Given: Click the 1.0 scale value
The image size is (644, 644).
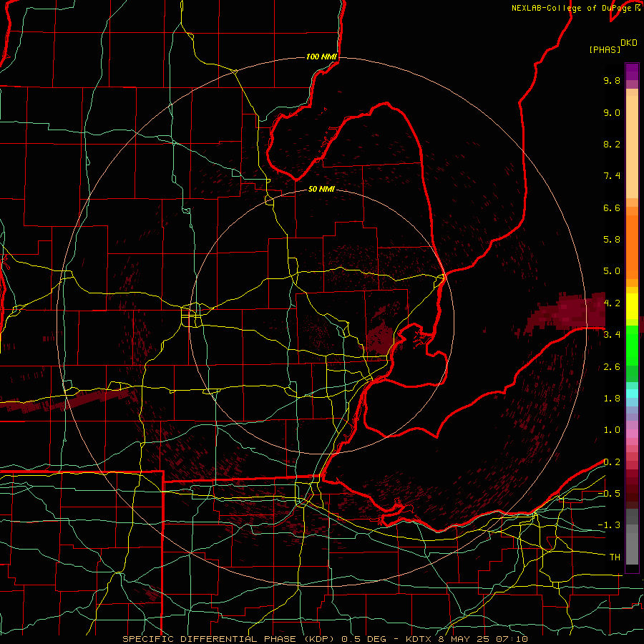Looking at the screenshot, I should (x=612, y=430).
